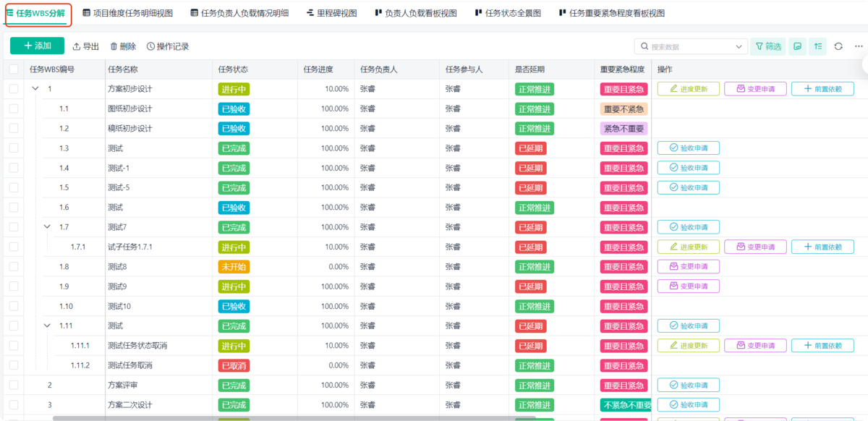Open 任务重要紧急程度看板视图 tab
The height and width of the screenshot is (421, 868).
click(612, 13)
